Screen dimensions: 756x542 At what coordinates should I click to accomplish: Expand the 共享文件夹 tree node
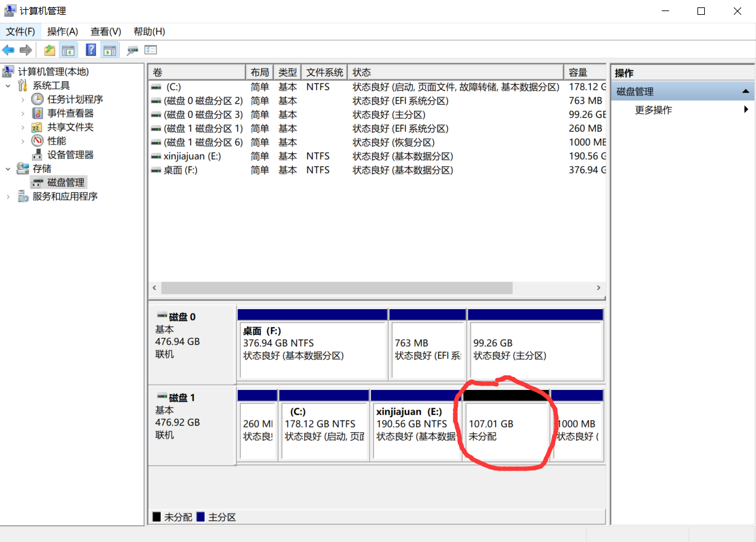[23, 127]
